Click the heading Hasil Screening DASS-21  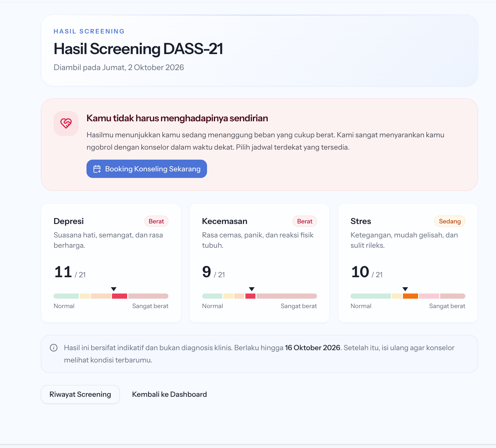point(138,49)
